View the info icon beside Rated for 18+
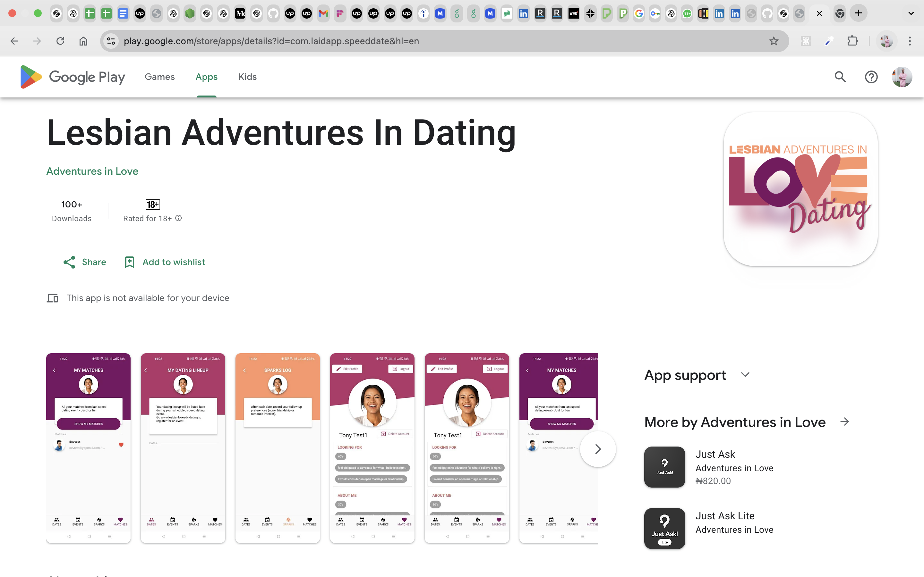The width and height of the screenshot is (924, 577). point(178,218)
